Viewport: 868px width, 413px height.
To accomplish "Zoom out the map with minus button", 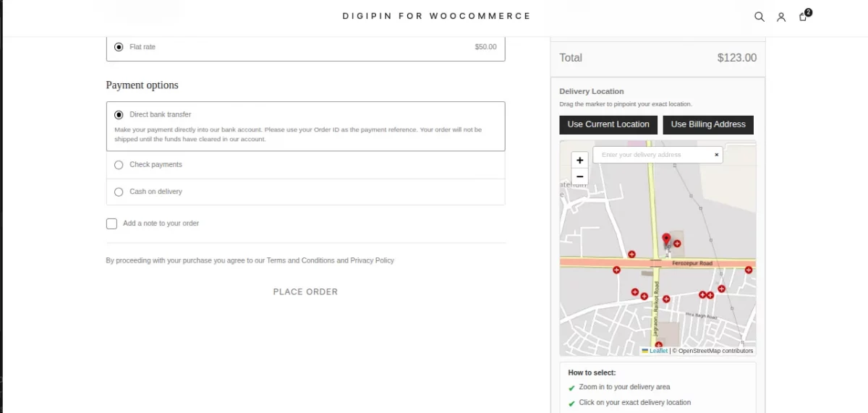I will click(x=579, y=176).
